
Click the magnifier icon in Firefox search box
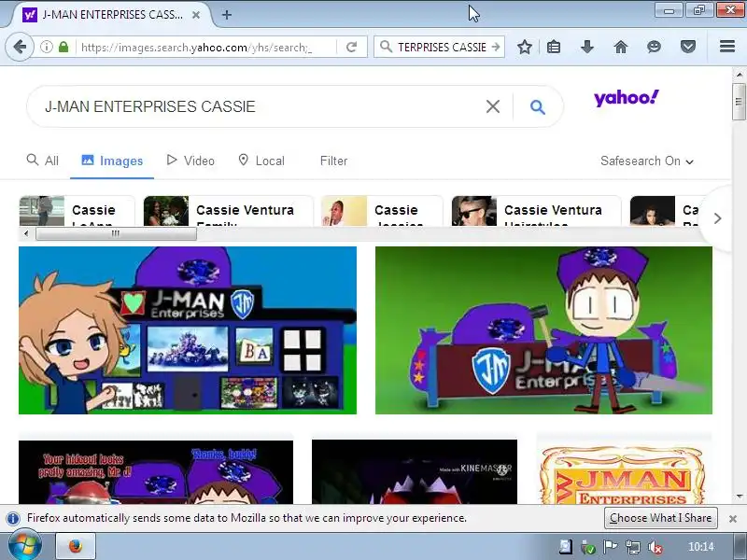[386, 47]
